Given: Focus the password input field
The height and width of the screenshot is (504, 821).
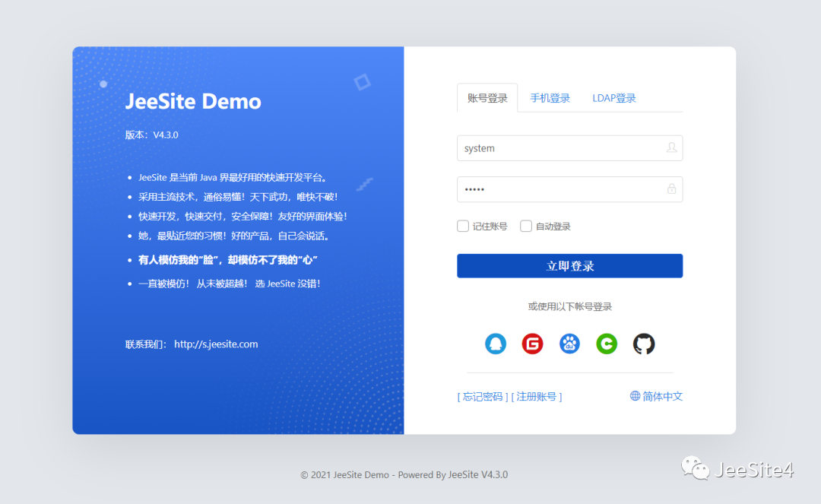Looking at the screenshot, I should tap(569, 189).
